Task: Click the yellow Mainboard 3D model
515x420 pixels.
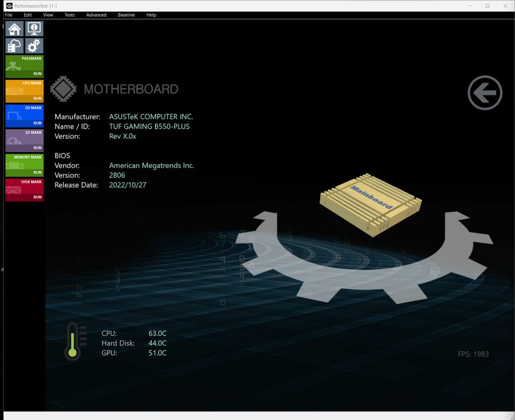Action: point(370,204)
